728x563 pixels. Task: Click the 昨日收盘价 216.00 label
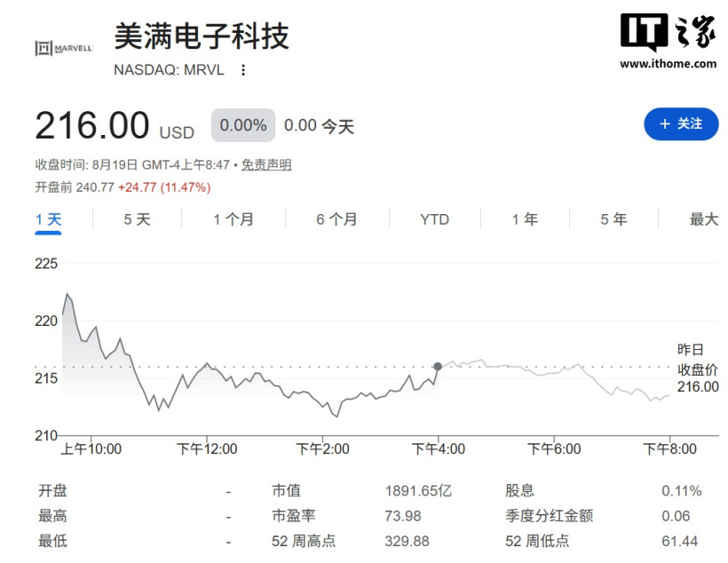click(697, 369)
